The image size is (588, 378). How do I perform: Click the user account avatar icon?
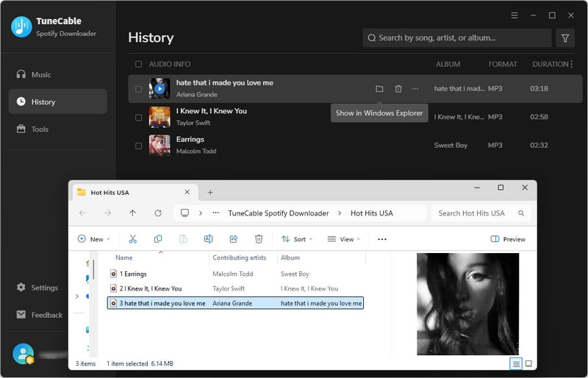pyautogui.click(x=23, y=354)
